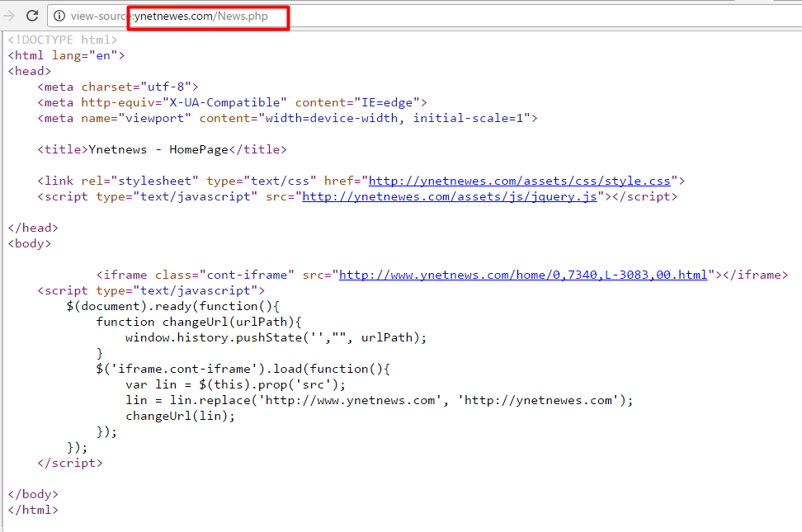Click the title Ynetnews - HomePage line
802x532 pixels.
[x=162, y=150]
